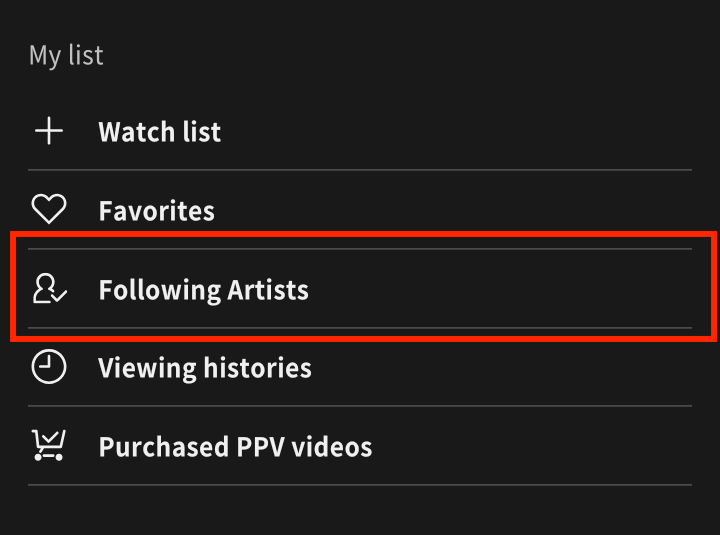Open the Favorites menu entry text
Viewport: 720px width, 535px height.
[x=157, y=211]
